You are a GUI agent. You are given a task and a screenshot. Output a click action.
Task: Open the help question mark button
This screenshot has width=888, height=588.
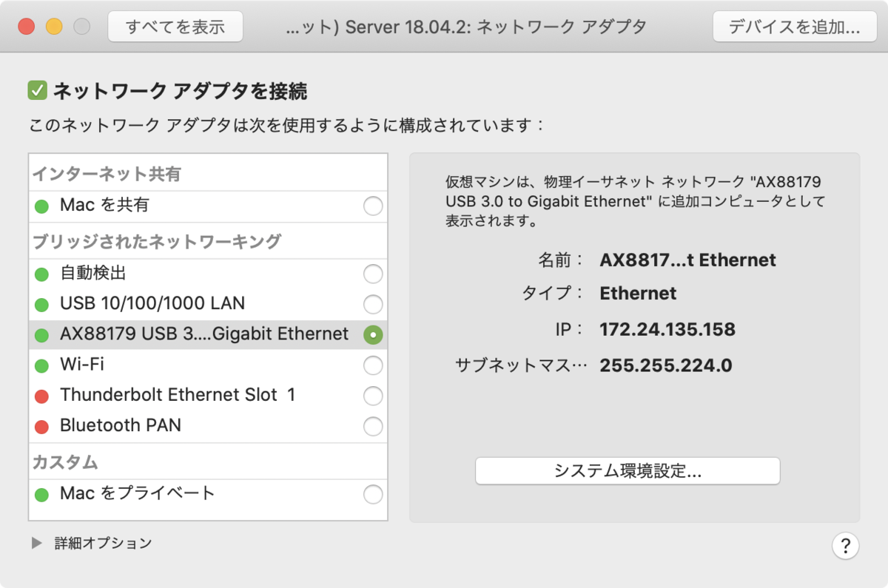[845, 546]
